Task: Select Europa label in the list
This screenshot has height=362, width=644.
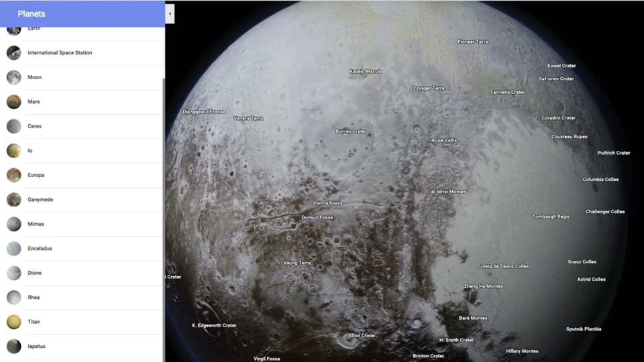Action: coord(36,175)
